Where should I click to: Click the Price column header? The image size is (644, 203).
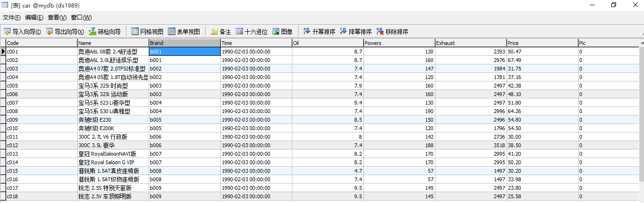[543, 43]
